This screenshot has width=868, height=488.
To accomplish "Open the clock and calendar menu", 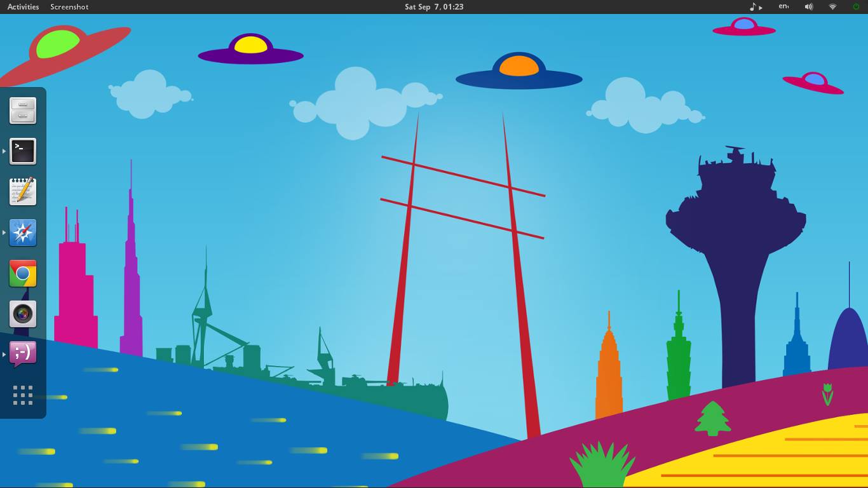I will coord(434,7).
